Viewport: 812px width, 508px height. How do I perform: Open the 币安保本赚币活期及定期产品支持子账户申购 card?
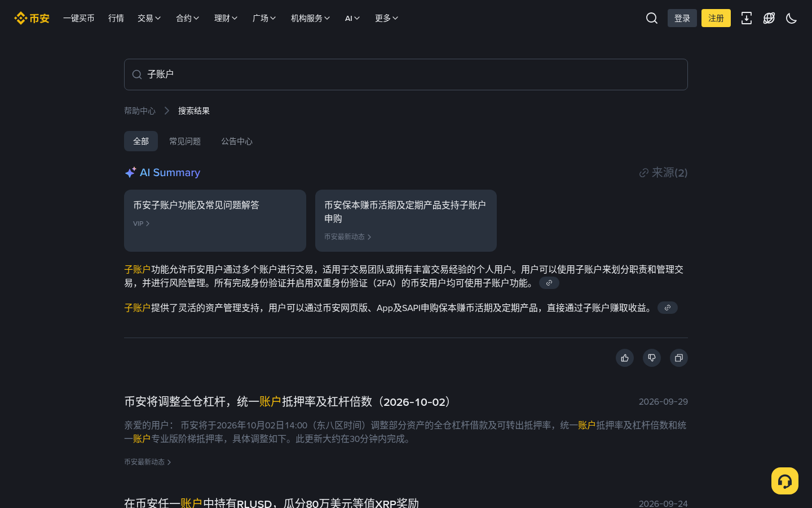[x=406, y=221]
